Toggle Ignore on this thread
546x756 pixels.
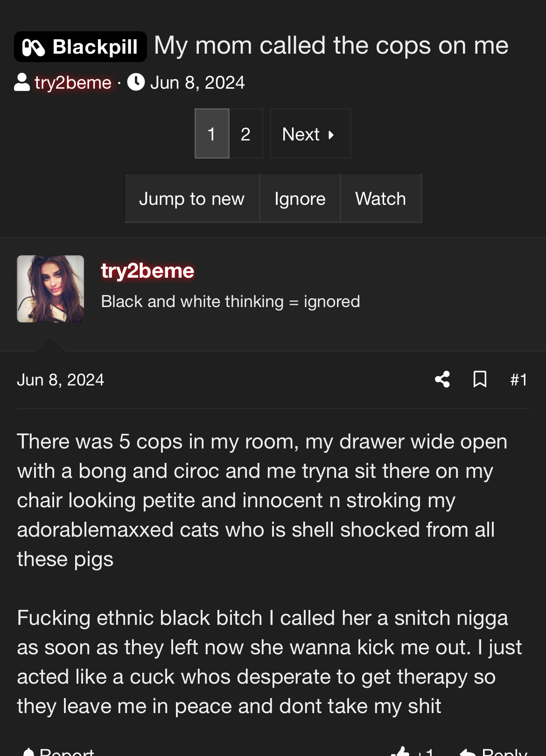point(300,198)
